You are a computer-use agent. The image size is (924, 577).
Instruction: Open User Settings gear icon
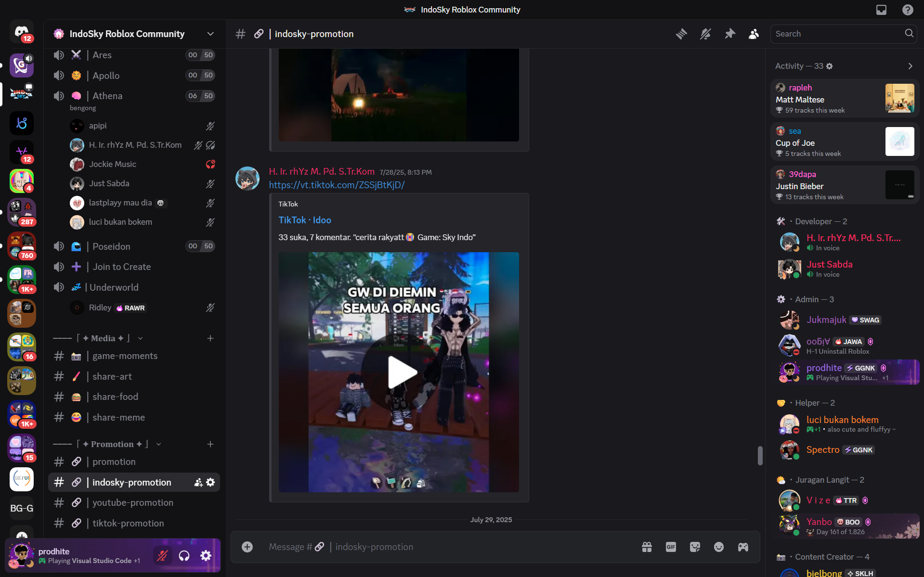tap(206, 556)
